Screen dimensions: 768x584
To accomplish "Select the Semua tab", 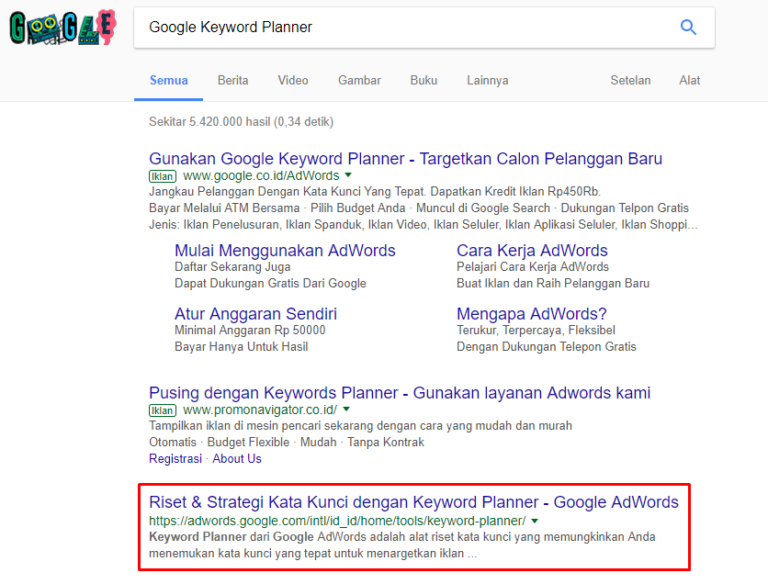I will tap(168, 80).
